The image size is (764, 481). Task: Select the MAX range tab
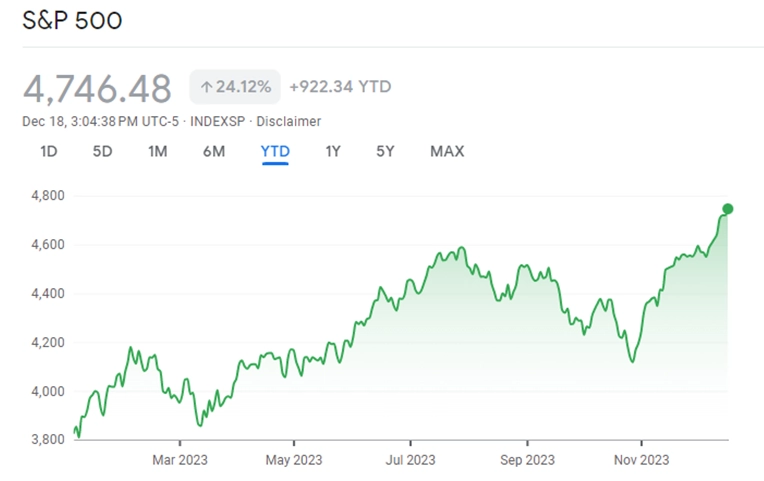pyautogui.click(x=447, y=152)
